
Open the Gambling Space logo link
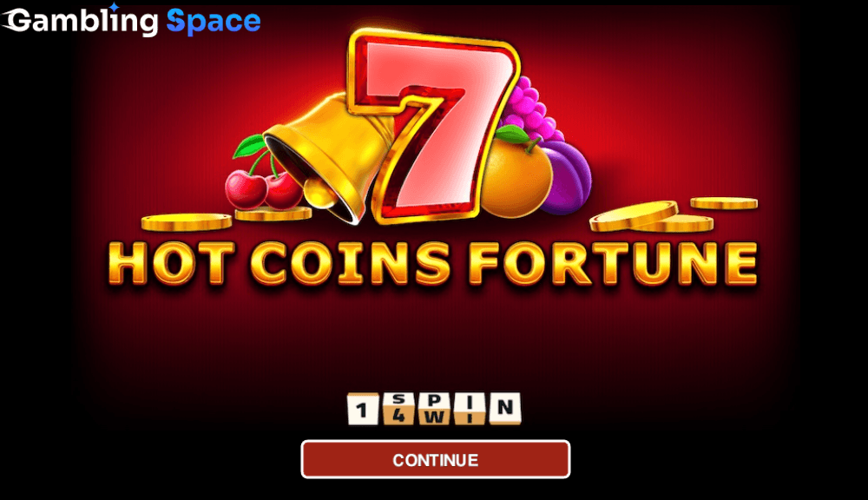(131, 21)
